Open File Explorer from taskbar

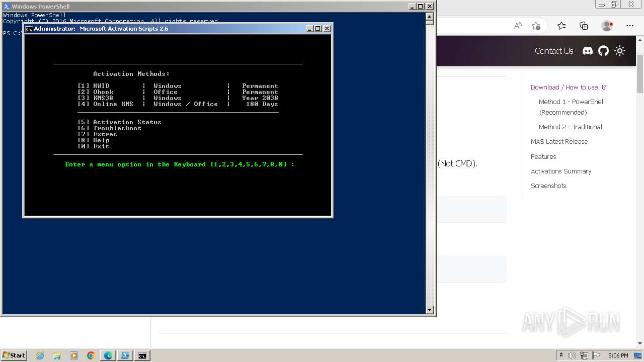coord(57,355)
